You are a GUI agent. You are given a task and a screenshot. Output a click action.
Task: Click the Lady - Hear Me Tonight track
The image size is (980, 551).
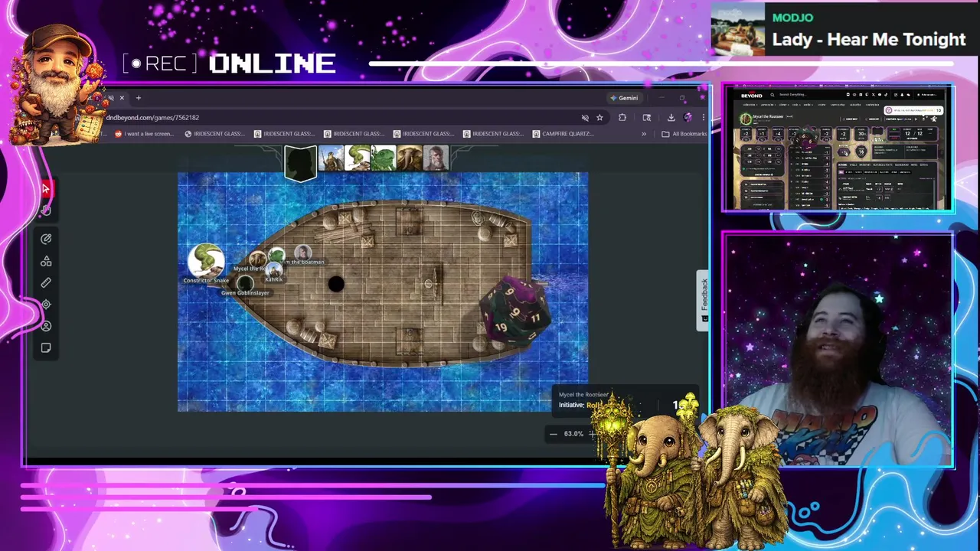[869, 40]
